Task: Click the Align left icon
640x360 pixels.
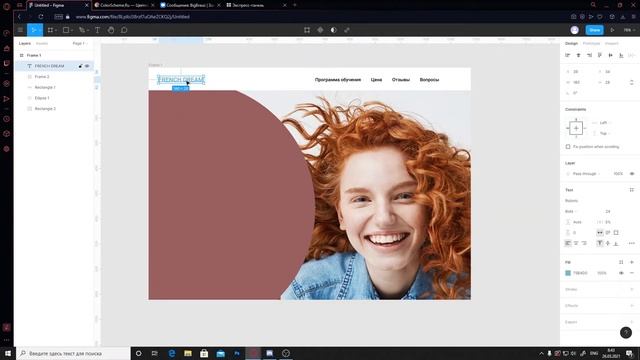Action: click(x=567, y=55)
